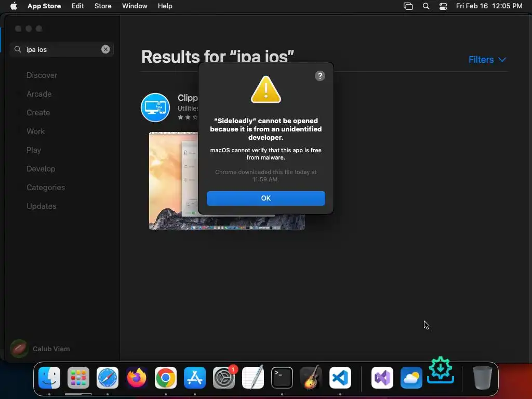Open Safari from the Dock
The height and width of the screenshot is (399, 532).
[108, 378]
